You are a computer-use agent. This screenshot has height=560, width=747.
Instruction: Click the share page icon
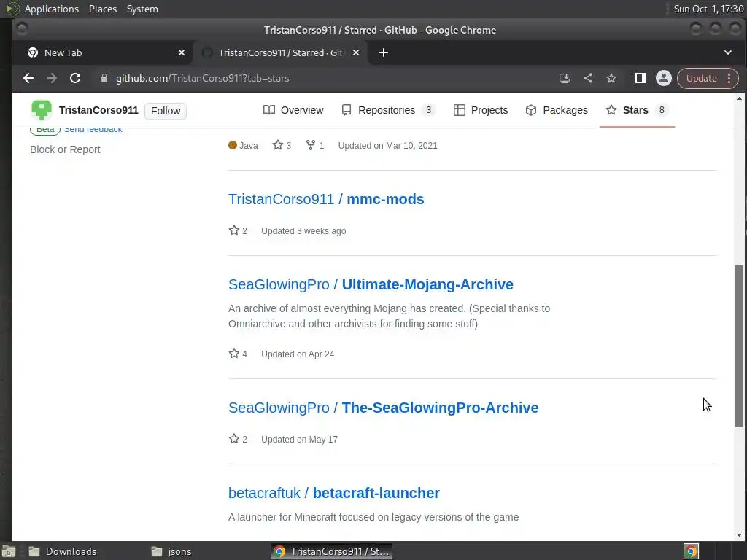coord(588,78)
